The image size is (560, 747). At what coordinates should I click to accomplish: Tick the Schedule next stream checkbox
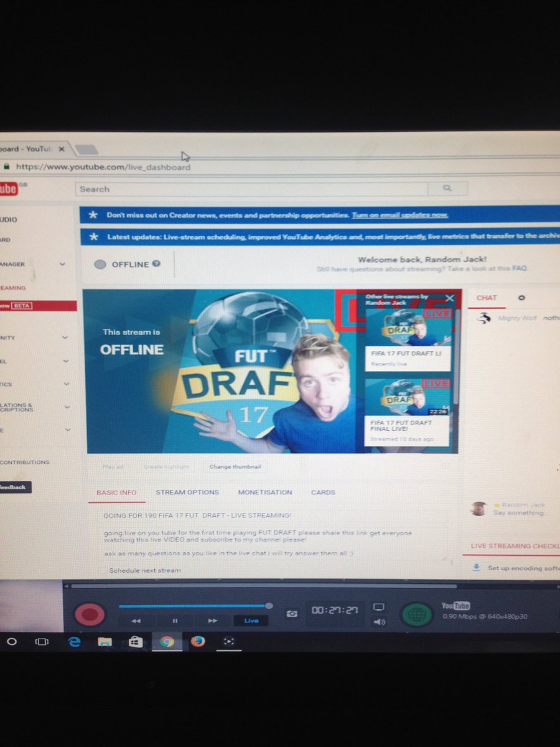[103, 570]
